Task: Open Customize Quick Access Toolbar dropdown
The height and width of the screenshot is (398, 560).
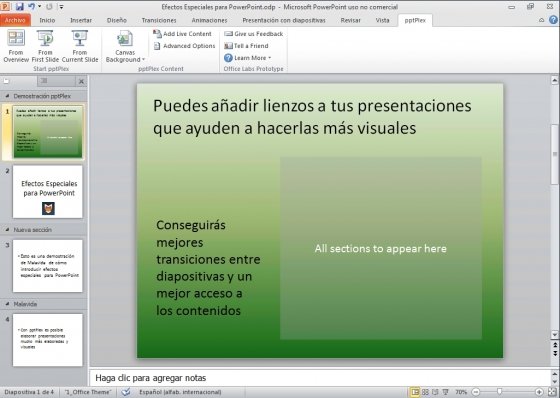Action: pyautogui.click(x=61, y=6)
